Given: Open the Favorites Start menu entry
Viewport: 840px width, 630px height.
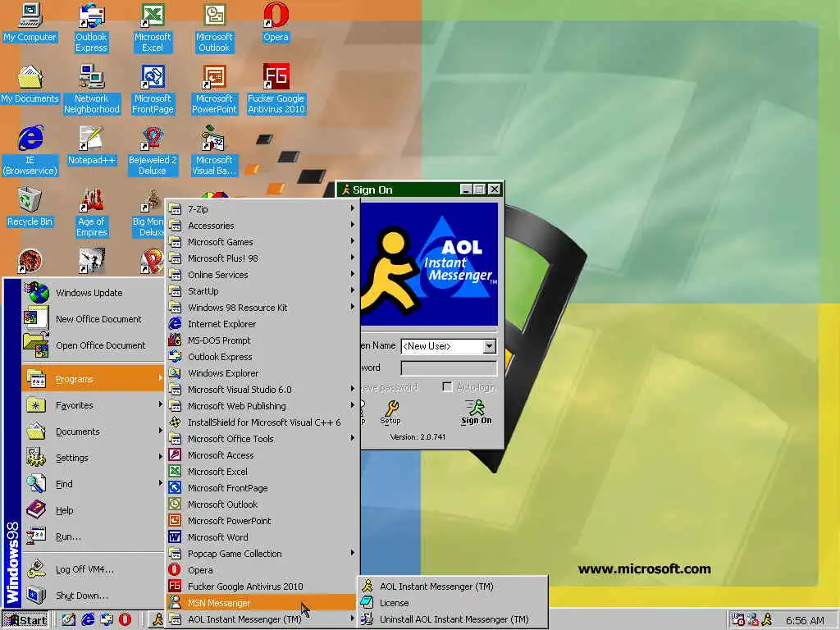Looking at the screenshot, I should [x=93, y=405].
